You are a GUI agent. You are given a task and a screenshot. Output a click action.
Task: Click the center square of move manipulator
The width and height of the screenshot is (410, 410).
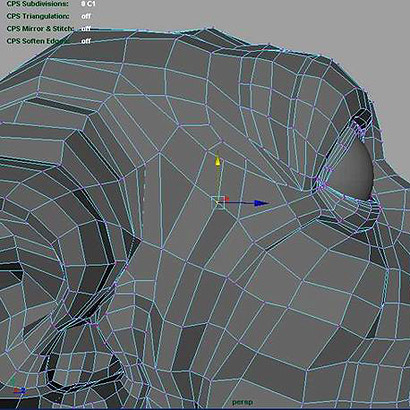pyautogui.click(x=218, y=203)
